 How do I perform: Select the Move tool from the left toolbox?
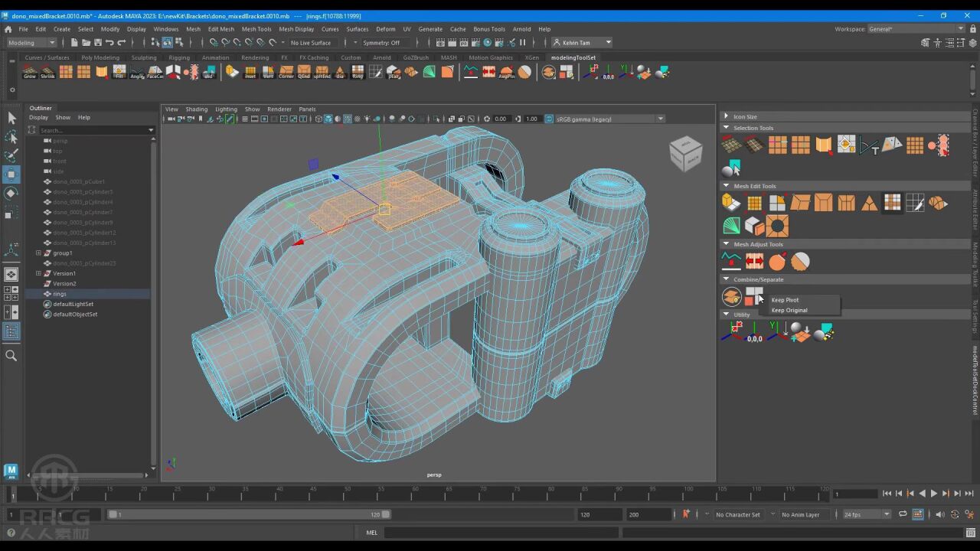11,174
